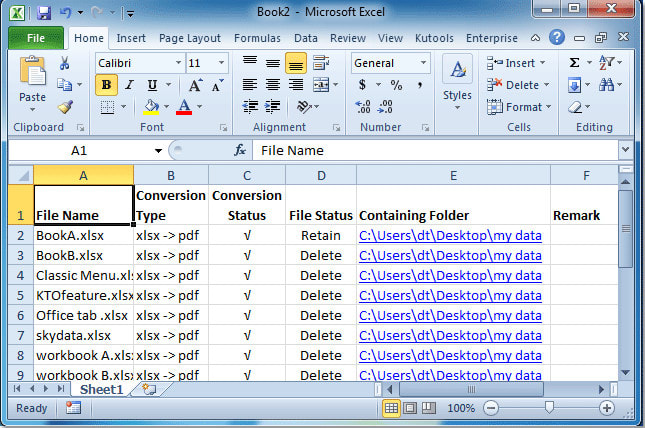Center the text horizontally
Viewport: 645px width, 428px height.
[272, 85]
